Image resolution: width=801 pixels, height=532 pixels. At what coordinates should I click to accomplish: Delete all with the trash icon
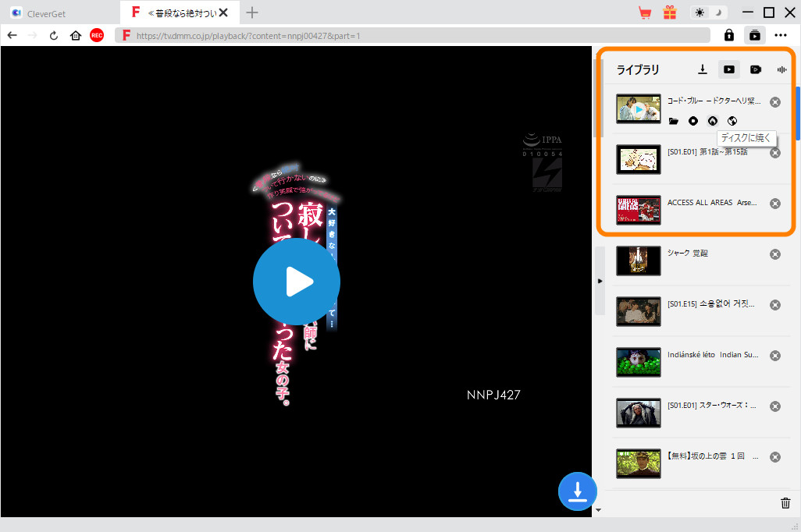pyautogui.click(x=785, y=503)
